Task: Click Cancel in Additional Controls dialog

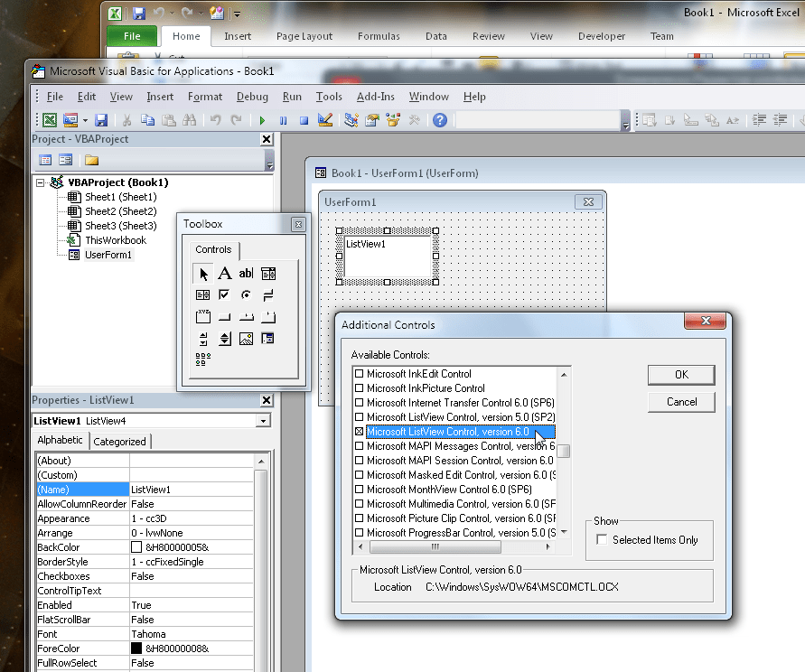Action: pos(681,402)
